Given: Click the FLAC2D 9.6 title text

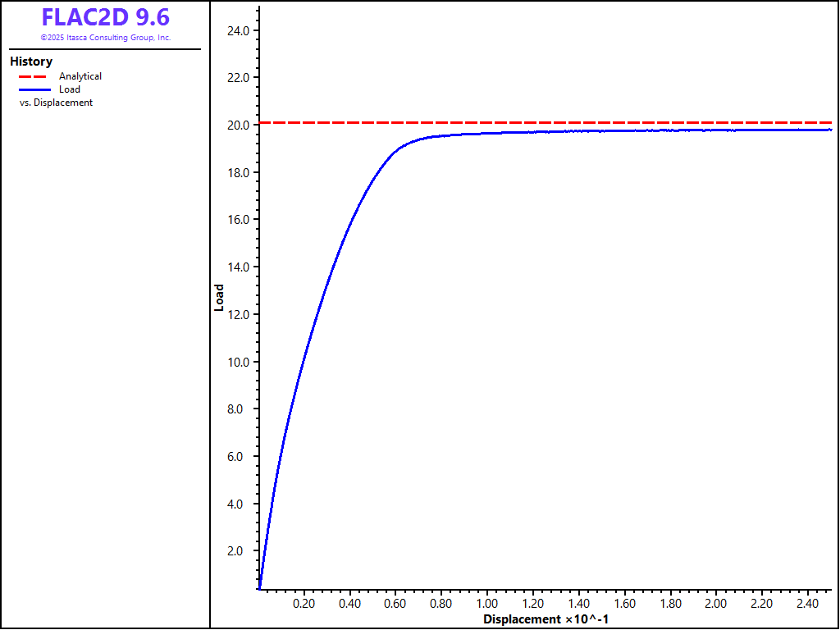Looking at the screenshot, I should click(x=105, y=18).
